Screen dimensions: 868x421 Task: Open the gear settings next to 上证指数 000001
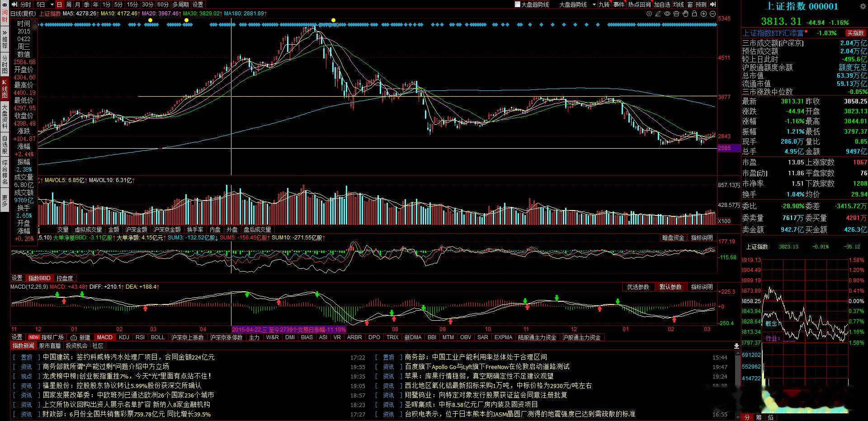point(863,6)
